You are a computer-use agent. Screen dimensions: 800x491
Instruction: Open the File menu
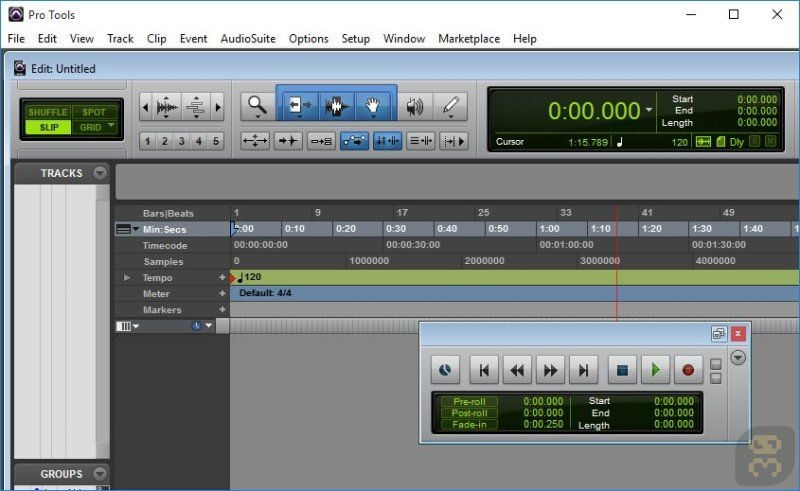(16, 39)
